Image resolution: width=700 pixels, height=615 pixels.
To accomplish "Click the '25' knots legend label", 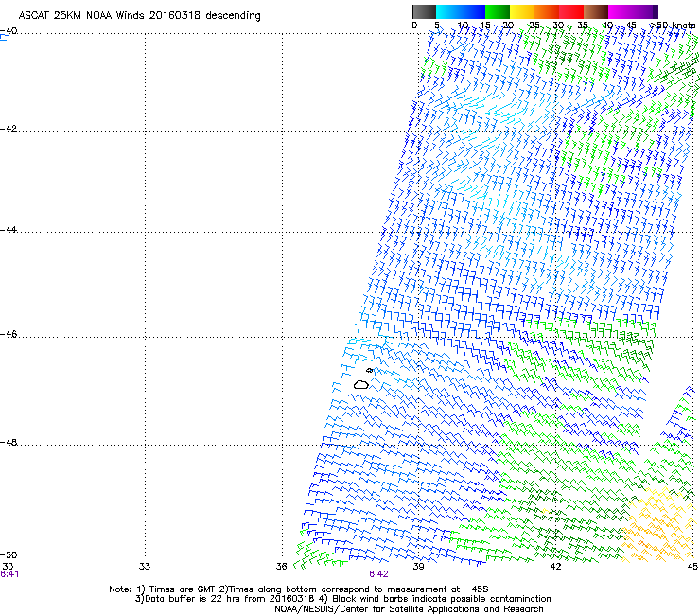I will (534, 26).
